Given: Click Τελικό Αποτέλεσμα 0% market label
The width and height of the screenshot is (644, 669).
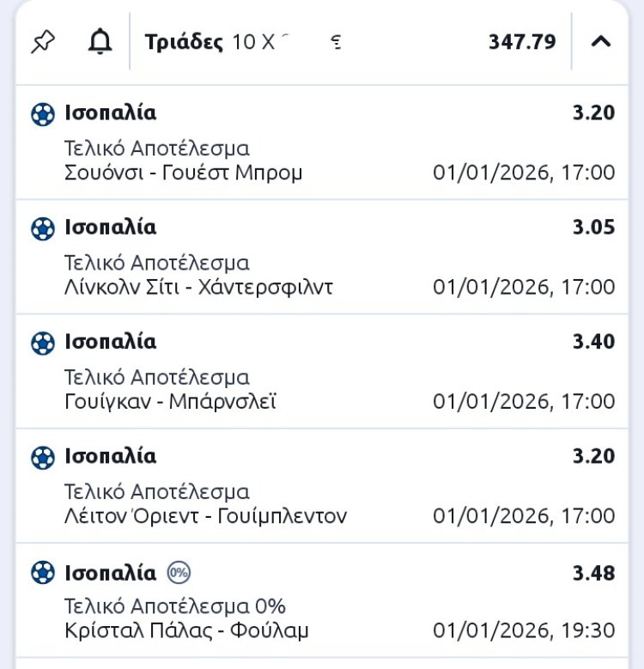Looking at the screenshot, I should tap(175, 605).
